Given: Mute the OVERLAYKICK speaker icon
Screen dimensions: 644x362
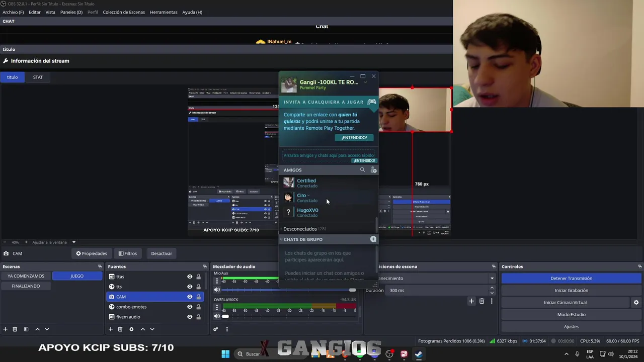Looking at the screenshot, I should (217, 316).
